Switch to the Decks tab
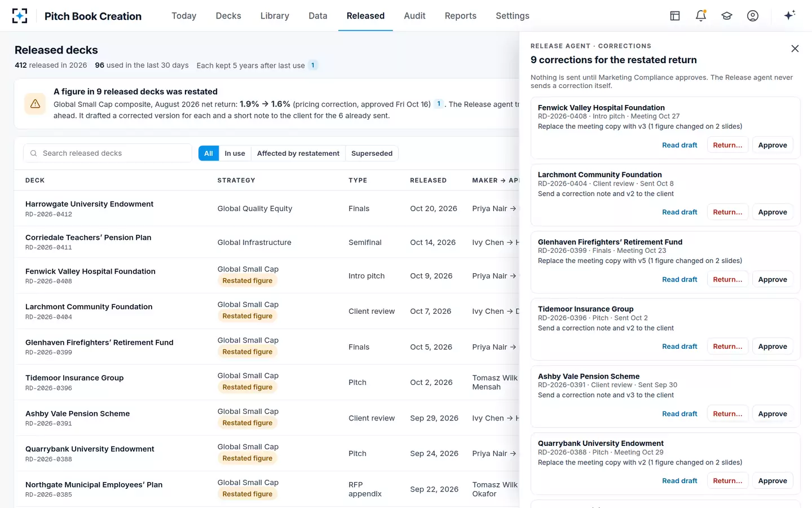 [228, 16]
